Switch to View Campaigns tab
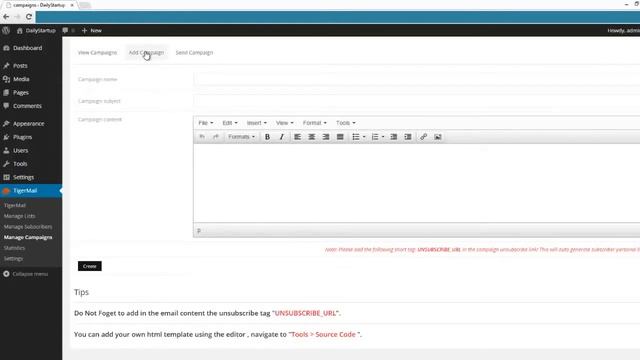This screenshot has height=360, width=640. 97,53
